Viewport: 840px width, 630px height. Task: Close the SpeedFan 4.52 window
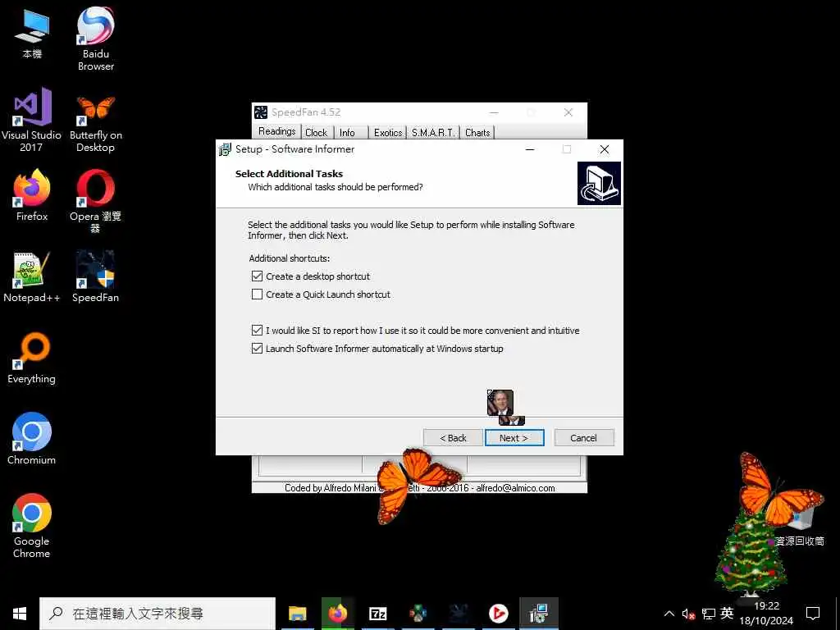pos(568,112)
